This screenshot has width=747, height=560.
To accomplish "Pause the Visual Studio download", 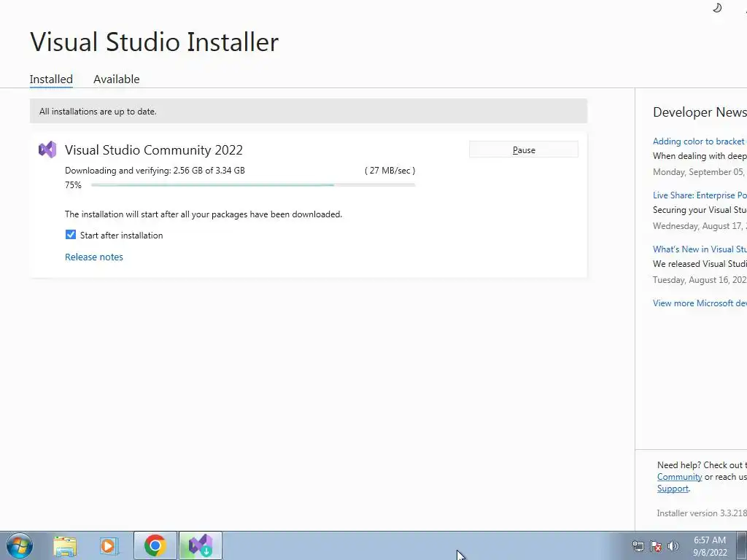I will tap(524, 149).
